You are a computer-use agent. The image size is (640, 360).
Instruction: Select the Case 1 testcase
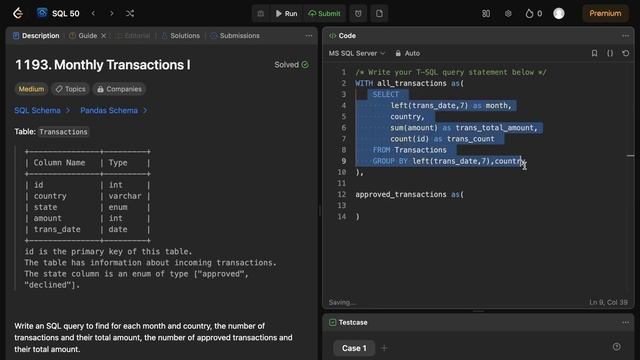pos(354,348)
